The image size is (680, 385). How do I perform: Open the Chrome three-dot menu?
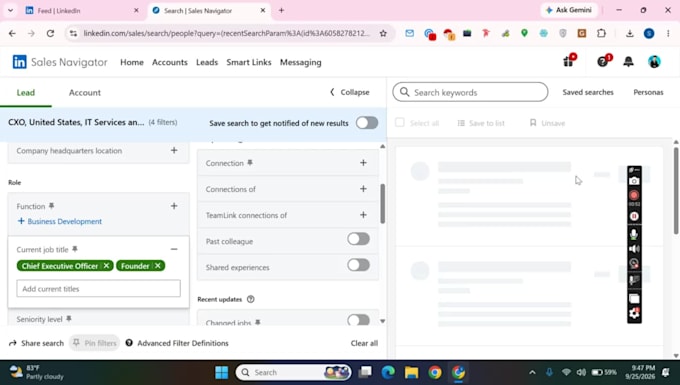tap(668, 33)
